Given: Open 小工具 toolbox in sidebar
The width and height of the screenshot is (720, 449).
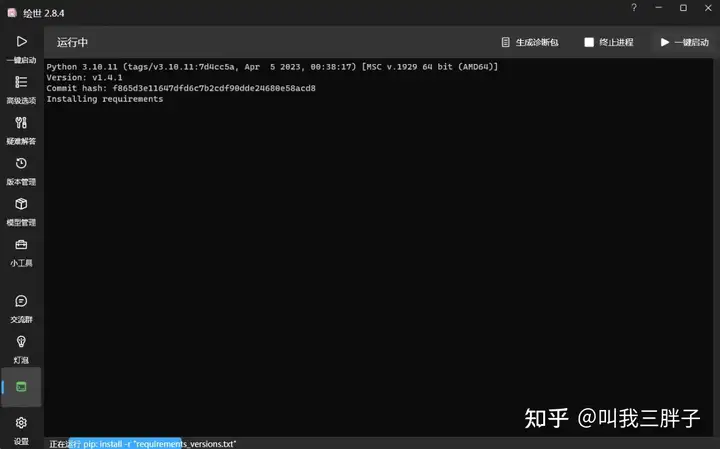Looking at the screenshot, I should pos(21,253).
